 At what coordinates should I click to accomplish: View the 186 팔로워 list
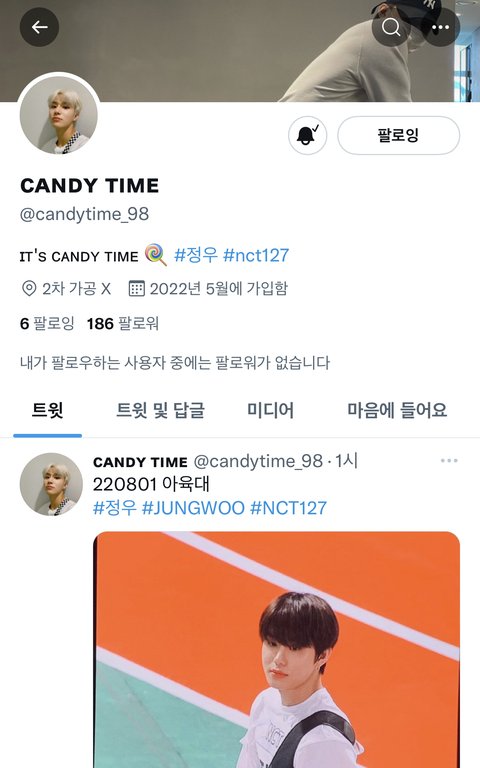(122, 323)
